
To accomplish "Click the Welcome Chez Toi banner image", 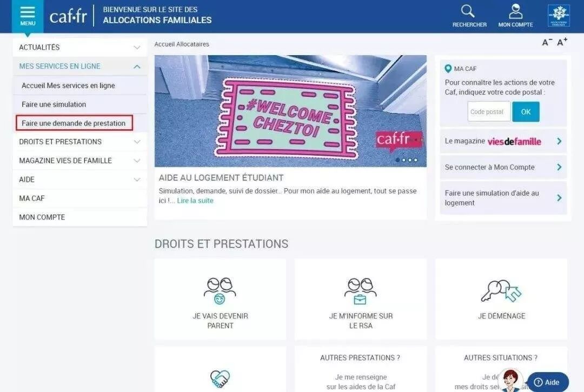I will (290, 111).
